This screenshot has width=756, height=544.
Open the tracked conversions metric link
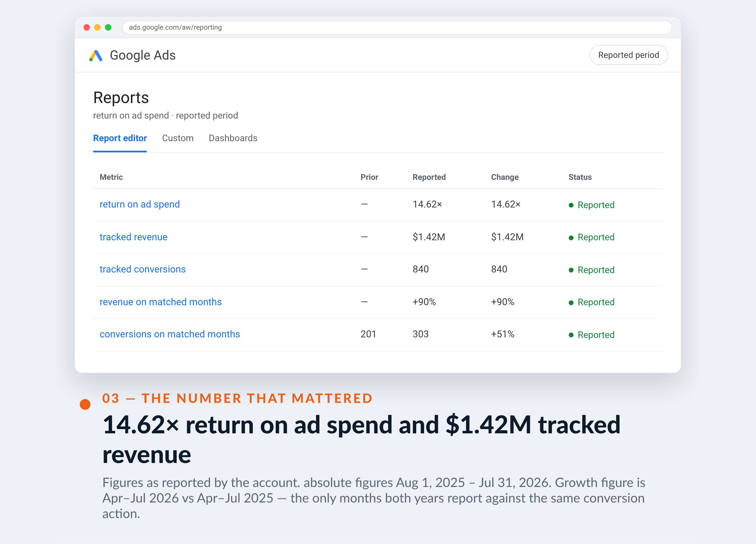(x=143, y=269)
